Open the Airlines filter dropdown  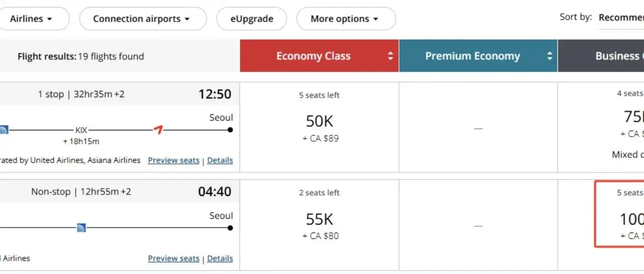click(x=31, y=19)
